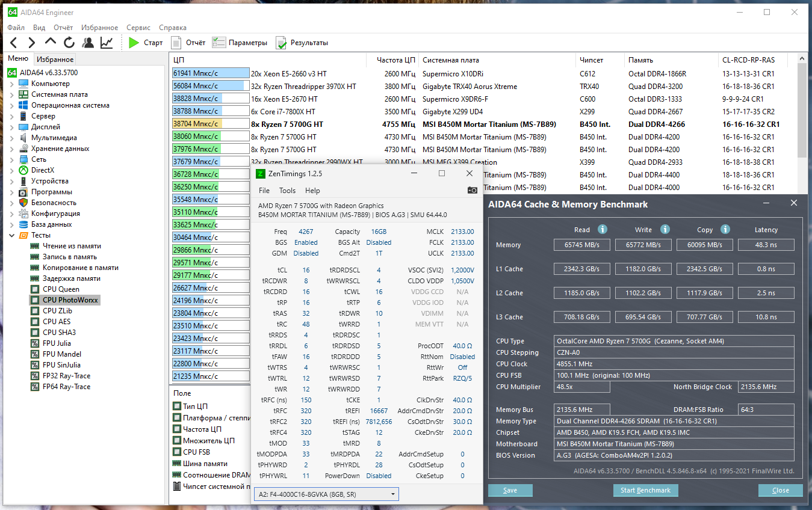Open the FPU Julia test
The image size is (812, 510).
57,343
